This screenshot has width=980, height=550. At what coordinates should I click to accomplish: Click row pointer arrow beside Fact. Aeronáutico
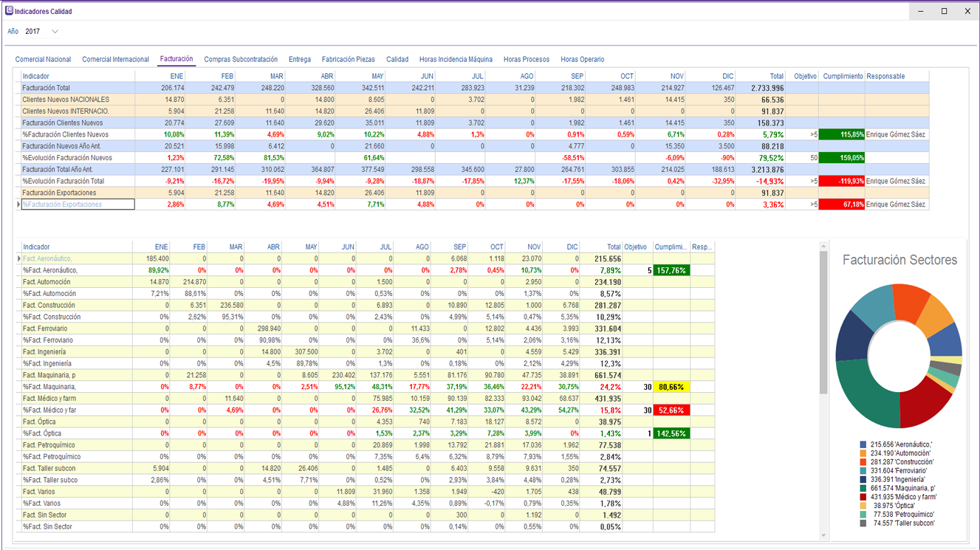pos(18,259)
